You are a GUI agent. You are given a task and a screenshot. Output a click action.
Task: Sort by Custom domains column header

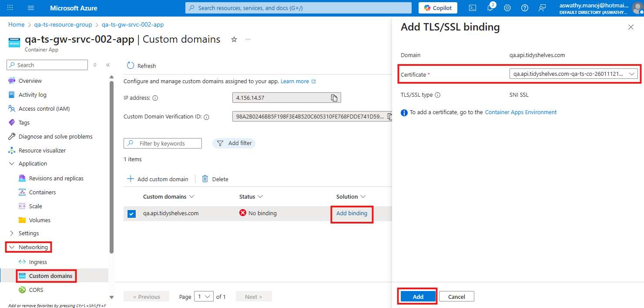pos(168,196)
